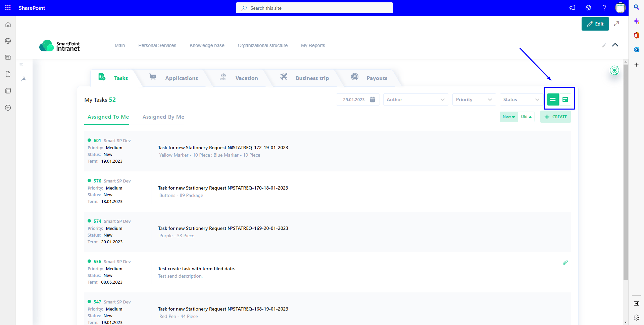Viewport: 644px width, 325px height.
Task: Switch to the Vacation tab
Action: click(x=246, y=78)
